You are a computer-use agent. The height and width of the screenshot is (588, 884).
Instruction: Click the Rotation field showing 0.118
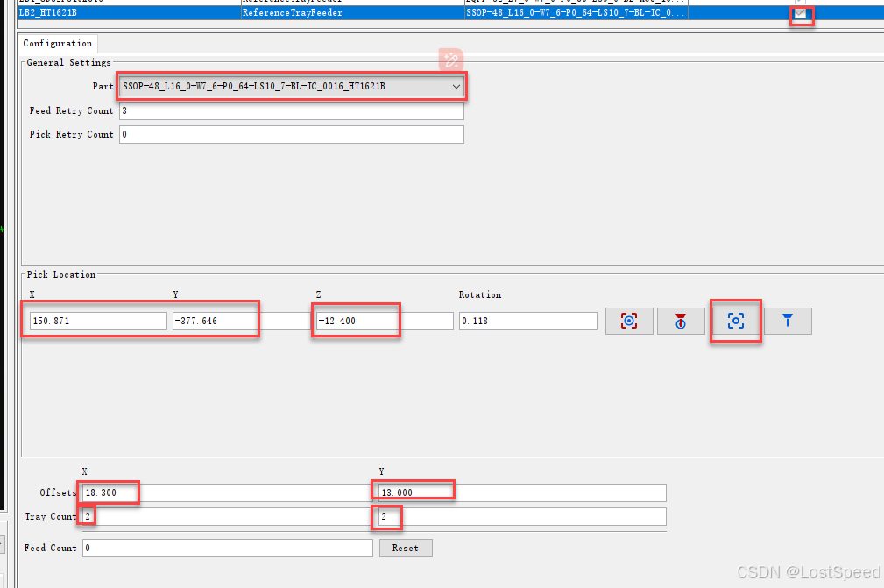pos(526,321)
